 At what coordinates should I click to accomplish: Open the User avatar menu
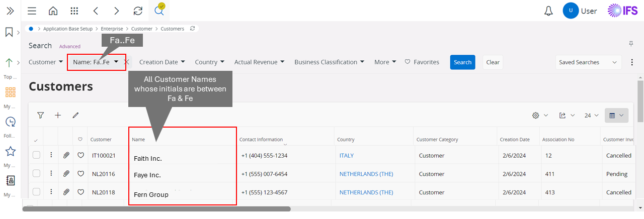pyautogui.click(x=571, y=11)
